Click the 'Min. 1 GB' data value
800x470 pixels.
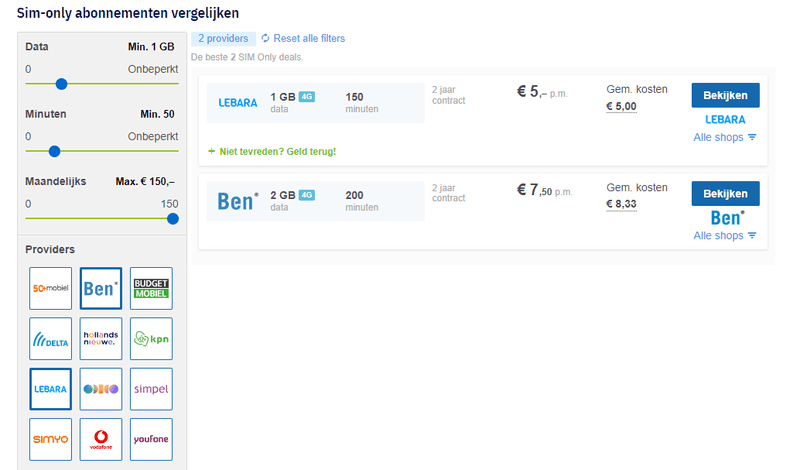point(151,46)
